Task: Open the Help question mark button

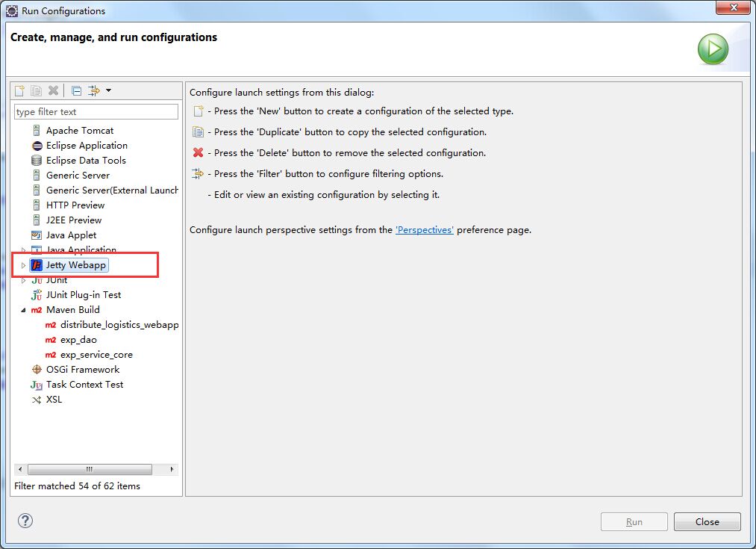Action: click(x=25, y=521)
